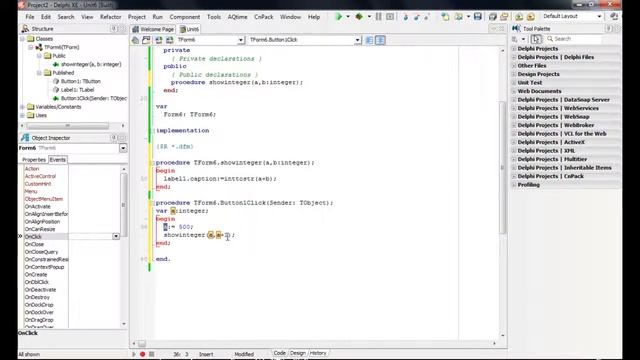Expand the Variables/Constants node
This screenshot has height=360, width=640.
point(22,107)
